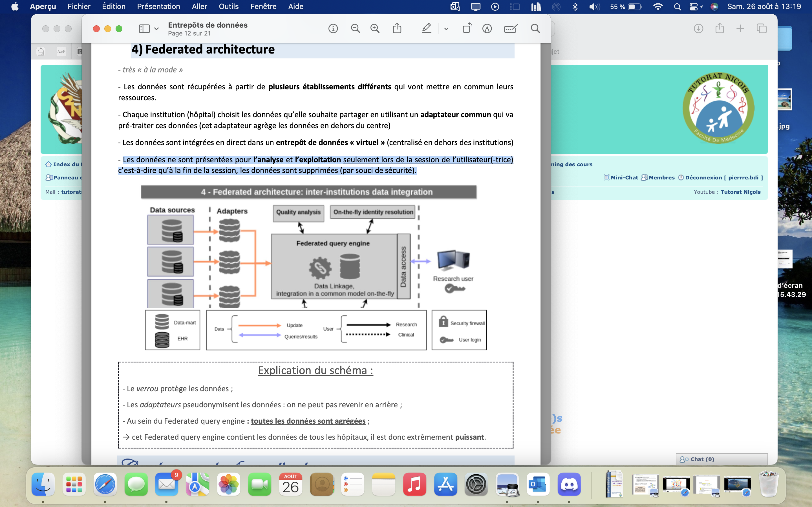The image size is (812, 507).
Task: Open the sound volume menu bar control
Action: pyautogui.click(x=594, y=7)
